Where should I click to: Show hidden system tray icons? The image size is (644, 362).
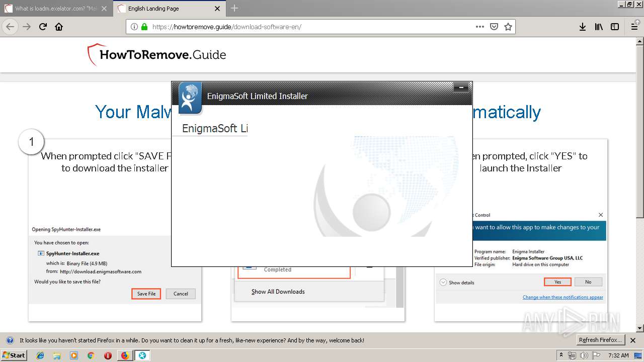(x=561, y=355)
